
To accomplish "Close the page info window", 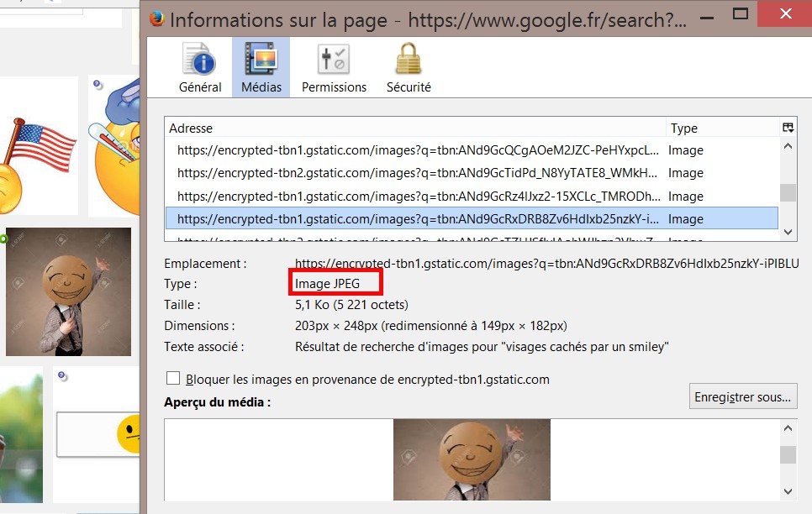I will [x=785, y=13].
